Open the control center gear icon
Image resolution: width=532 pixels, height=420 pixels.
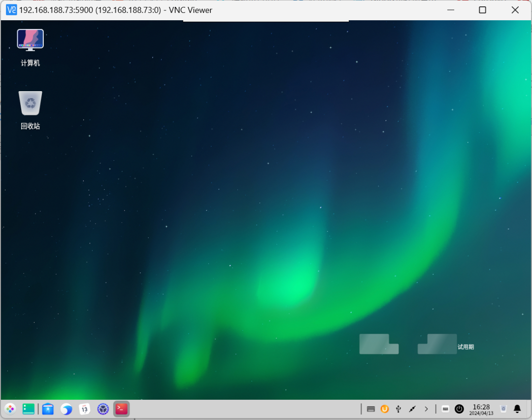pyautogui.click(x=103, y=409)
